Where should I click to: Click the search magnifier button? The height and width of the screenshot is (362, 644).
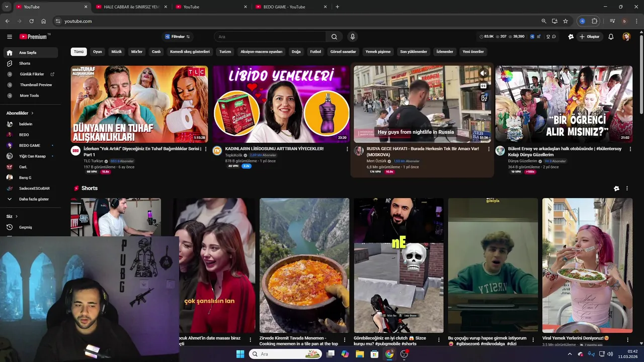point(334,37)
